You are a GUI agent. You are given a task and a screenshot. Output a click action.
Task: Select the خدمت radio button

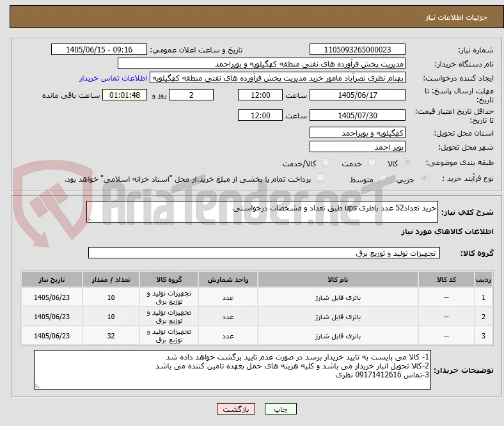[372, 162]
